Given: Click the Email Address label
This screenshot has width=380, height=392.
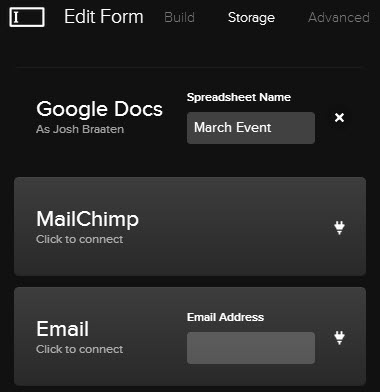Looking at the screenshot, I should (x=225, y=317).
